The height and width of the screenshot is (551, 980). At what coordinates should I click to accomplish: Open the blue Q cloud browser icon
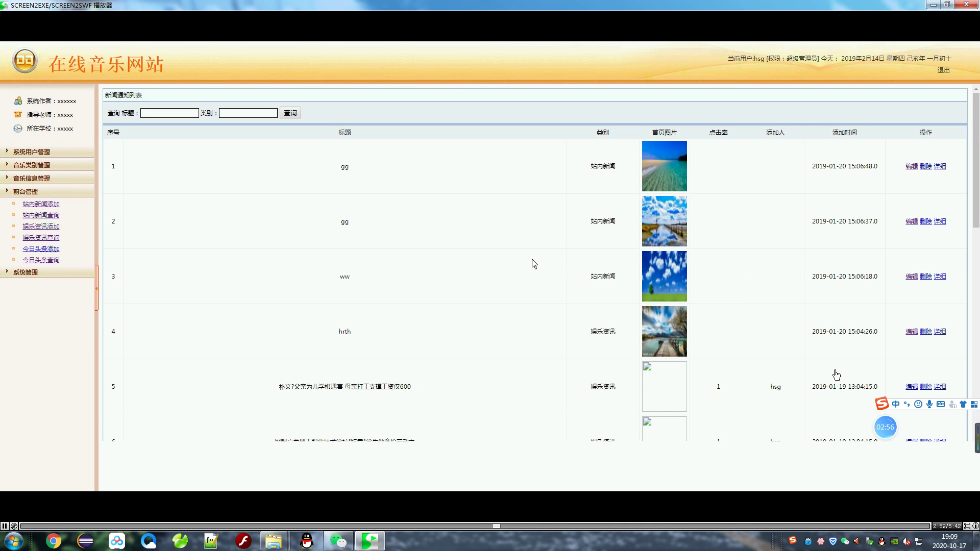point(149,541)
